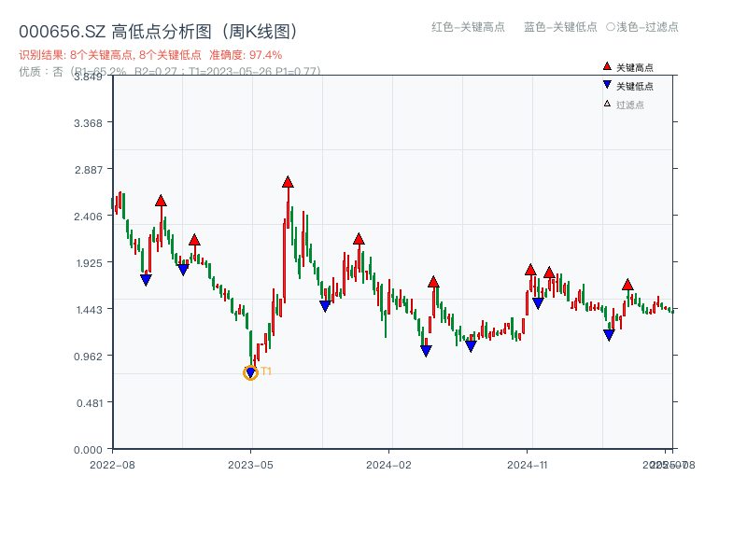Click the gray 优质：否 details line
This screenshot has height=560, width=747.
pyautogui.click(x=170, y=71)
